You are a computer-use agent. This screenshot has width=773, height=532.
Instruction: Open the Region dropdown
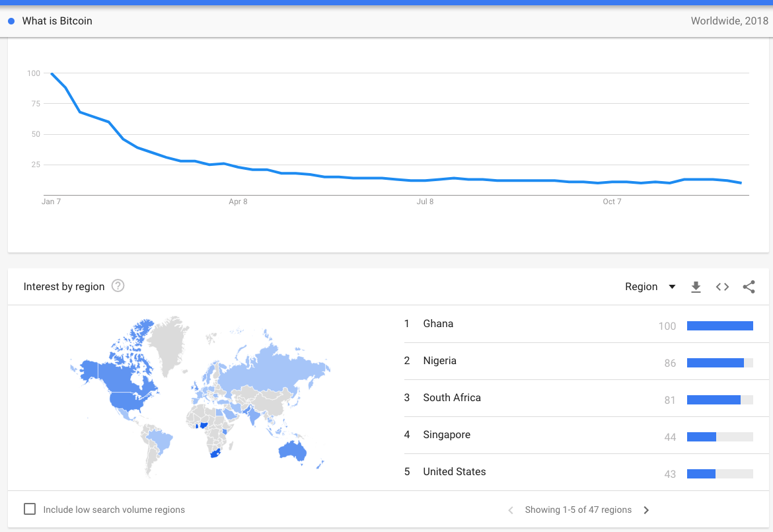pyautogui.click(x=649, y=287)
